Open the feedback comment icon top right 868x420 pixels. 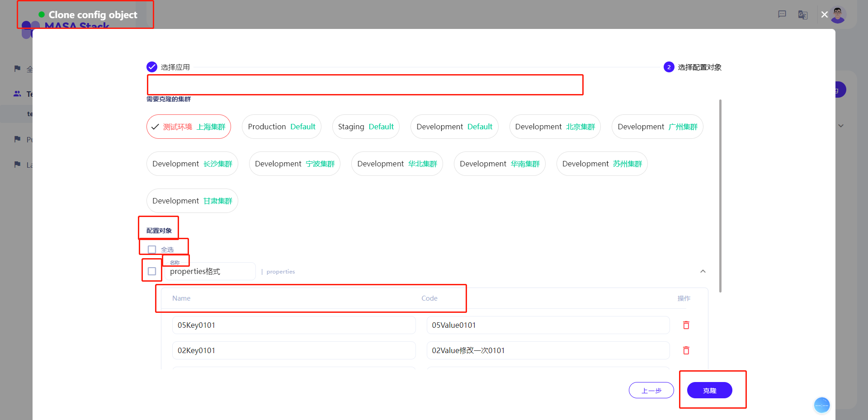[x=782, y=14]
